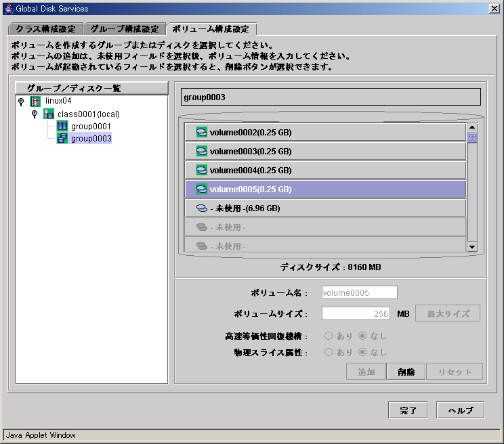Select 'あり' for 物理スライス属性

[329, 352]
